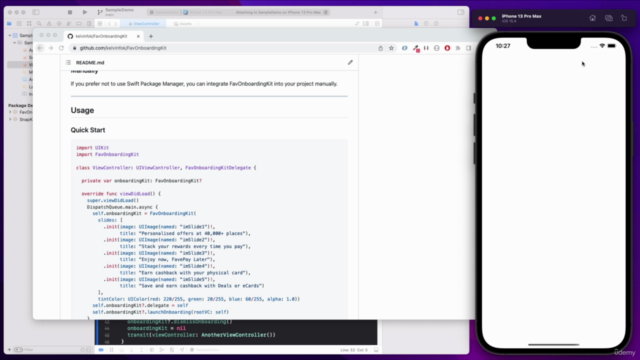Switch to the ViewController editor tab
640x360 pixels.
pyautogui.click(x=144, y=24)
